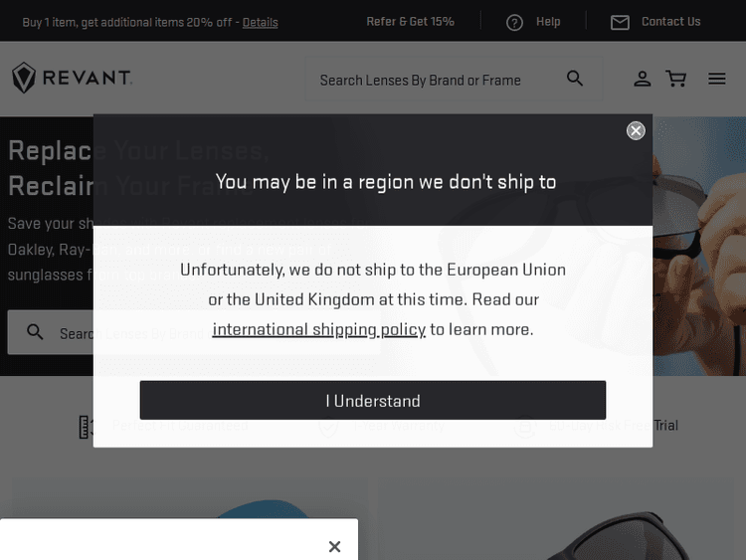Screen dimensions: 746x560
Task: Click the Contact Us envelope icon
Action: coord(620,22)
